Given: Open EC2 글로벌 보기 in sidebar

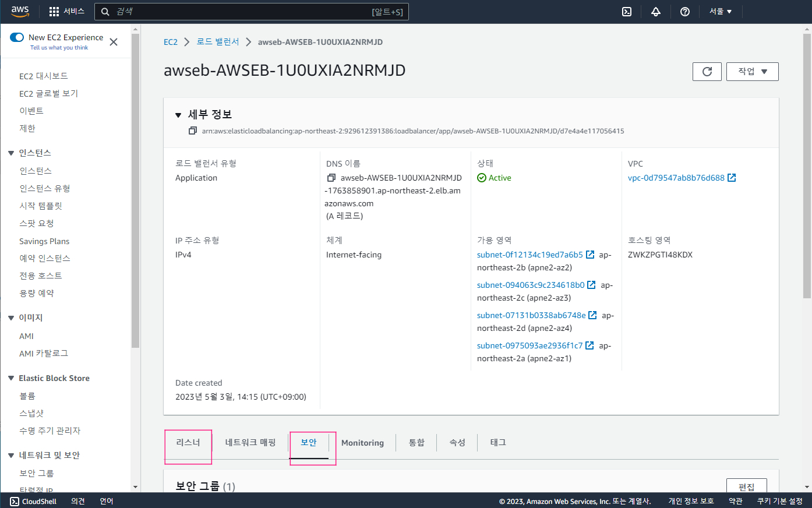Looking at the screenshot, I should [48, 94].
